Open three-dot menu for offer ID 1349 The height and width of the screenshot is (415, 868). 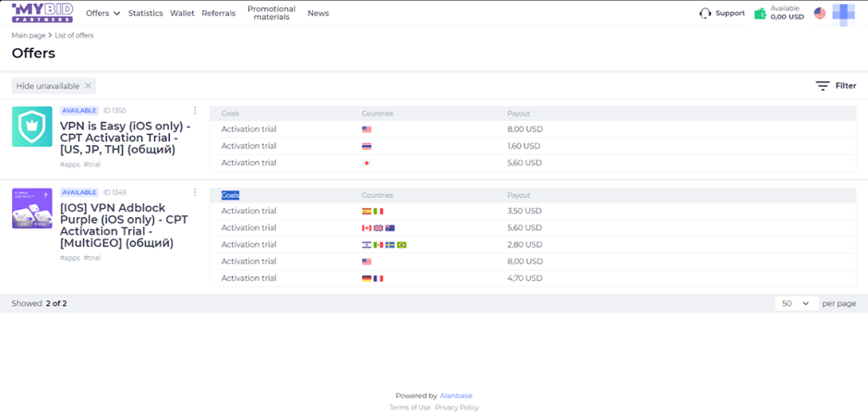coord(195,192)
